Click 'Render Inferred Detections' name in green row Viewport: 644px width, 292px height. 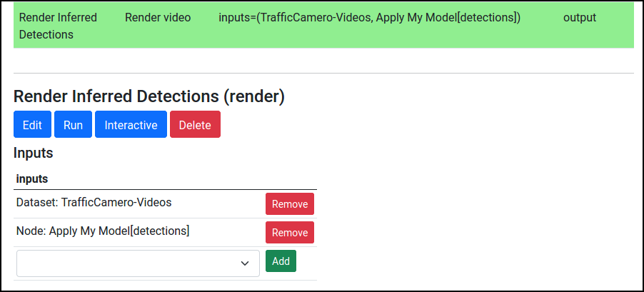click(58, 26)
